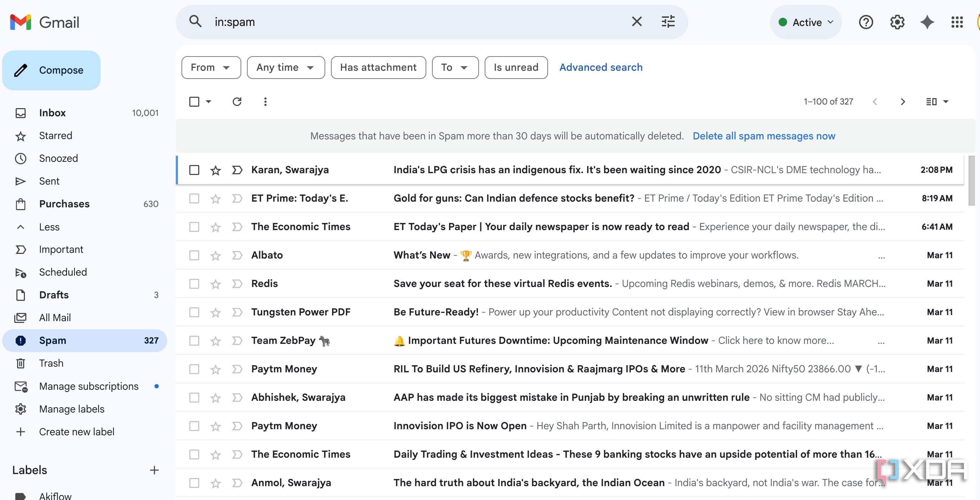Open the Drafts folder
This screenshot has height=500, width=980.
pyautogui.click(x=84, y=295)
